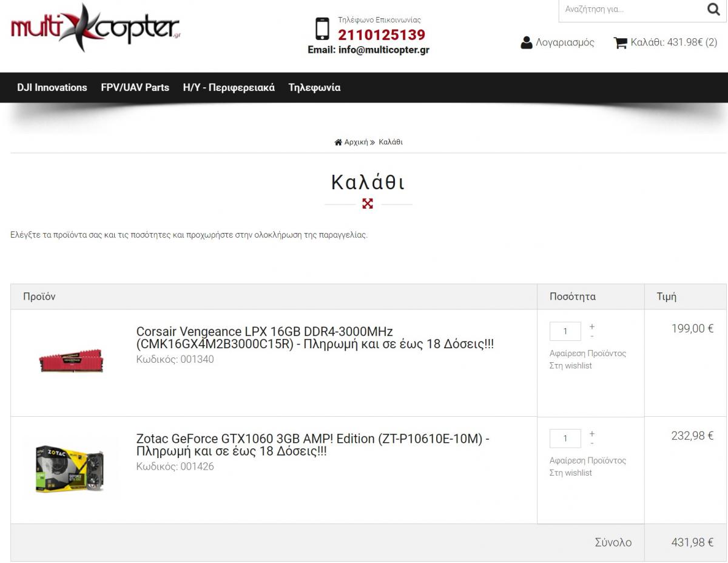728x563 pixels.
Task: Open Τηλεφωνία menu
Action: pyautogui.click(x=314, y=87)
